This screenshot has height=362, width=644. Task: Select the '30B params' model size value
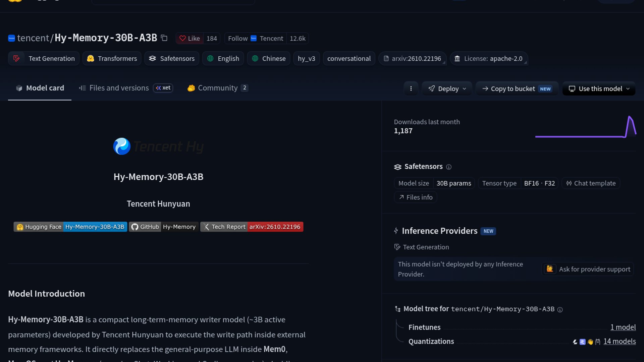coord(453,183)
